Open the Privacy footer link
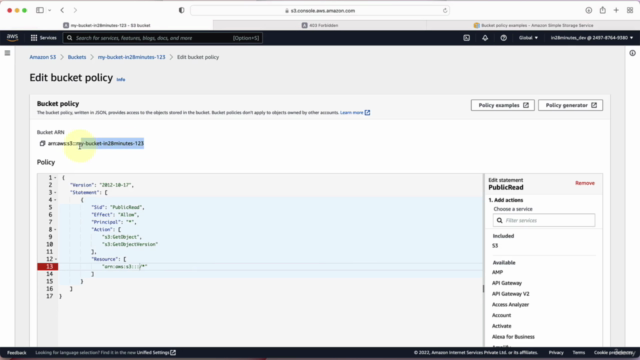 [556, 353]
